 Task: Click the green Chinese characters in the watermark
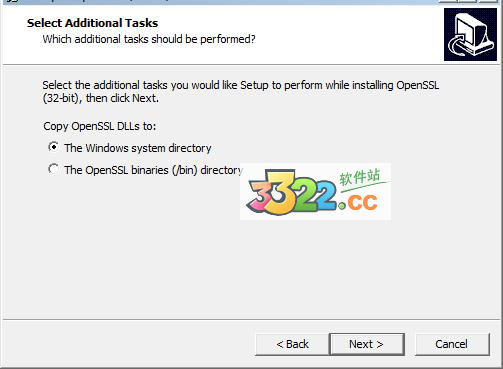pyautogui.click(x=360, y=177)
